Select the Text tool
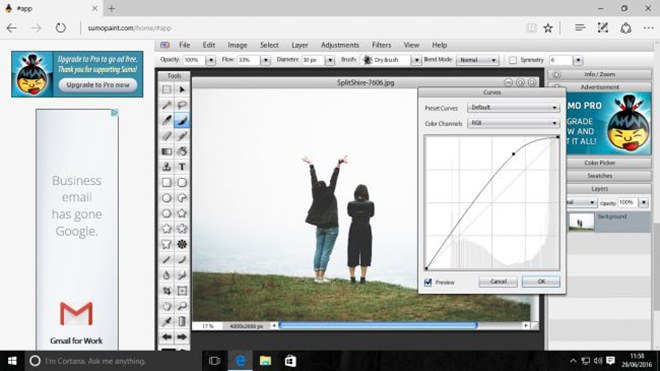660x371 pixels. click(x=182, y=167)
